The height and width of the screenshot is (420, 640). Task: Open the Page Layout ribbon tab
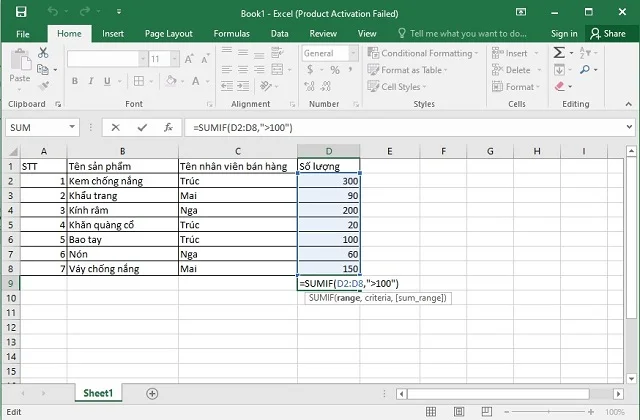[168, 33]
